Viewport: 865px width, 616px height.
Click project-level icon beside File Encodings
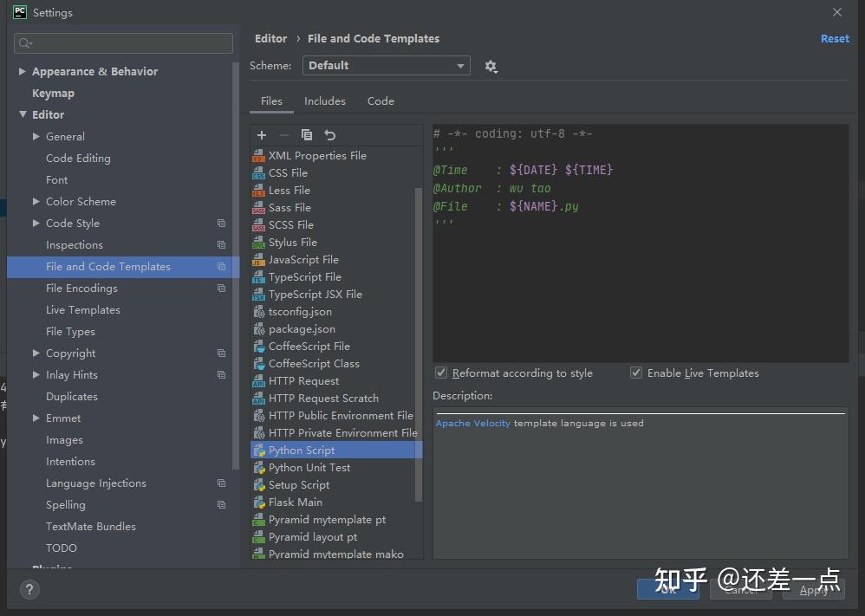coord(221,289)
